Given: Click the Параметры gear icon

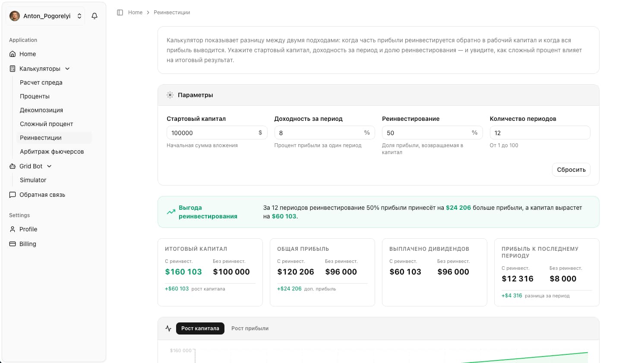Looking at the screenshot, I should click(x=170, y=95).
